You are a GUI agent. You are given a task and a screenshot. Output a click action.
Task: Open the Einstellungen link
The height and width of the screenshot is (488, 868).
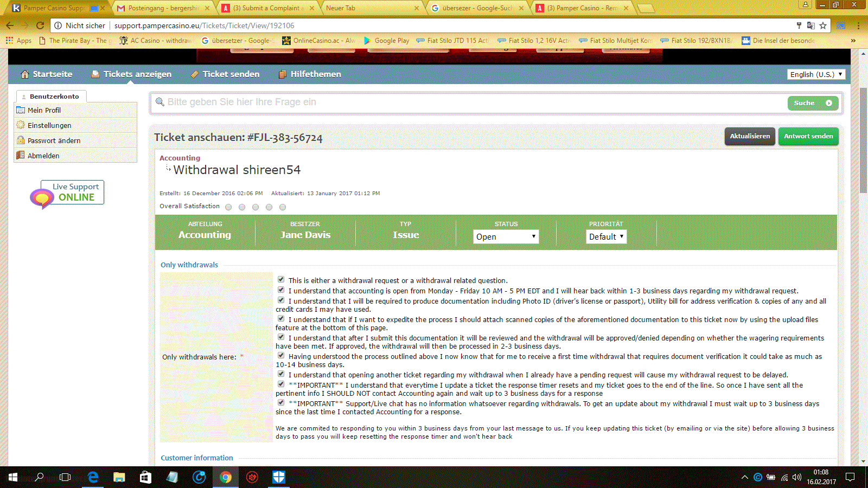point(49,125)
